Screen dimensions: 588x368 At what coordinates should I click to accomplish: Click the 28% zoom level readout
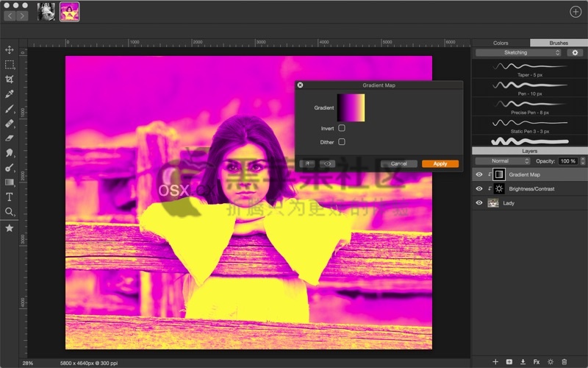28,363
